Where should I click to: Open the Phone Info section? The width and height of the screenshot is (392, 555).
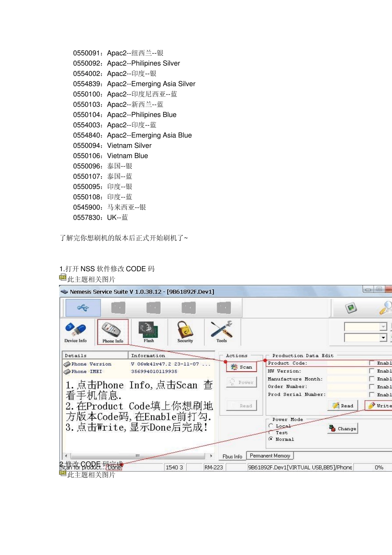pos(113,332)
